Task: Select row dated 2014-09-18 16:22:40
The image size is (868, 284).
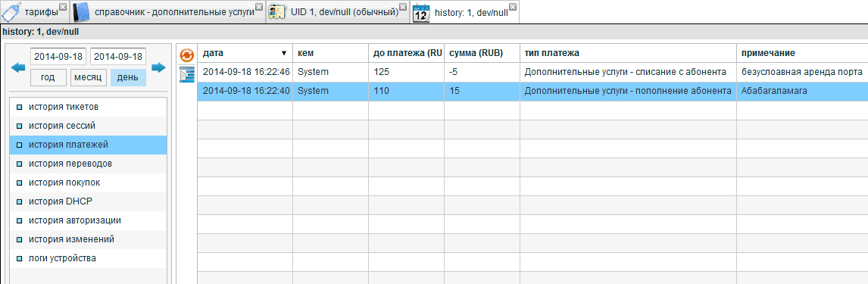Action: (x=532, y=91)
